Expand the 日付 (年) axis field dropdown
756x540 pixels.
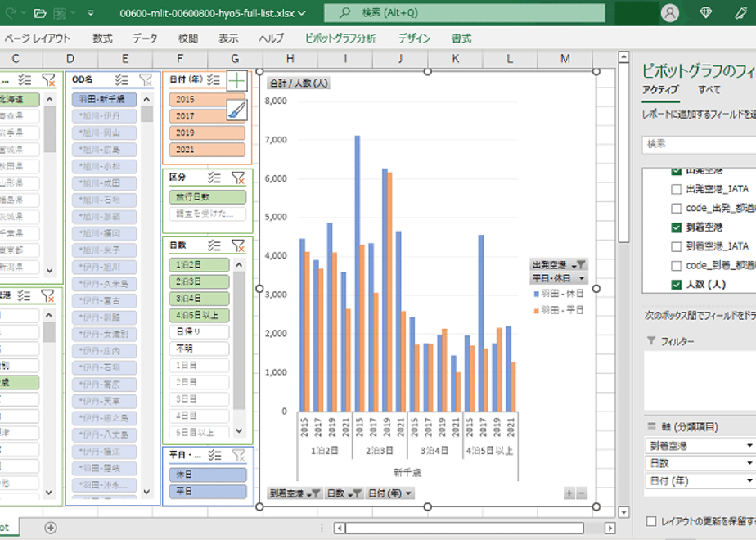click(x=749, y=481)
